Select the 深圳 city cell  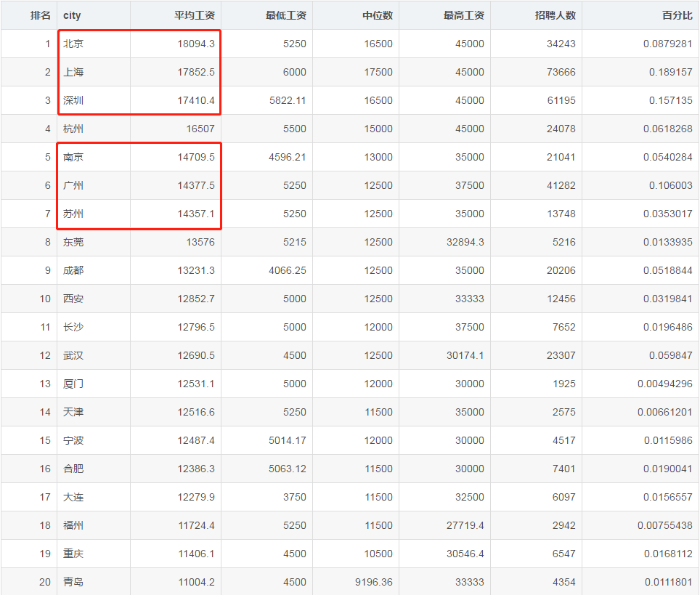73,100
